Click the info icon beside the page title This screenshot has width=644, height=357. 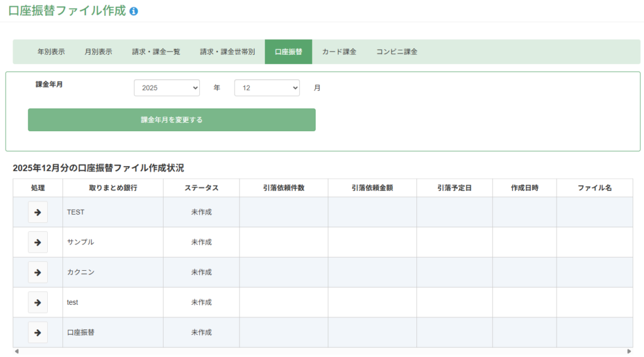pos(134,11)
